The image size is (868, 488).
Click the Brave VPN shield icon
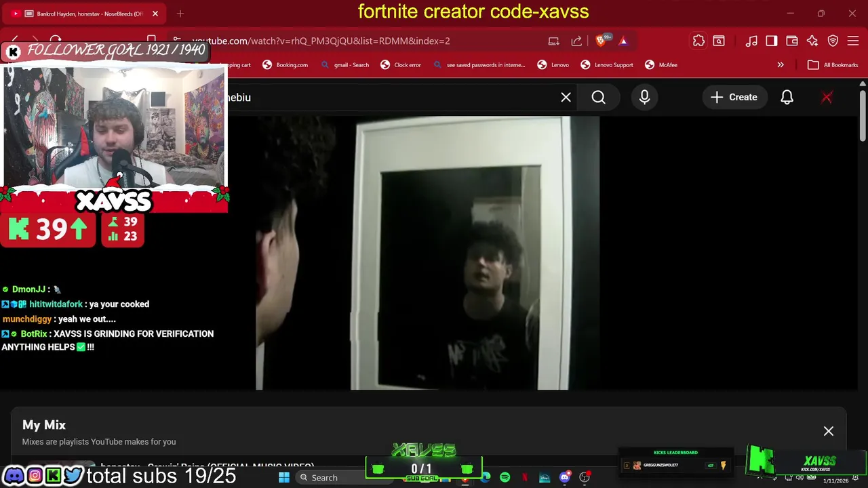[x=833, y=41]
